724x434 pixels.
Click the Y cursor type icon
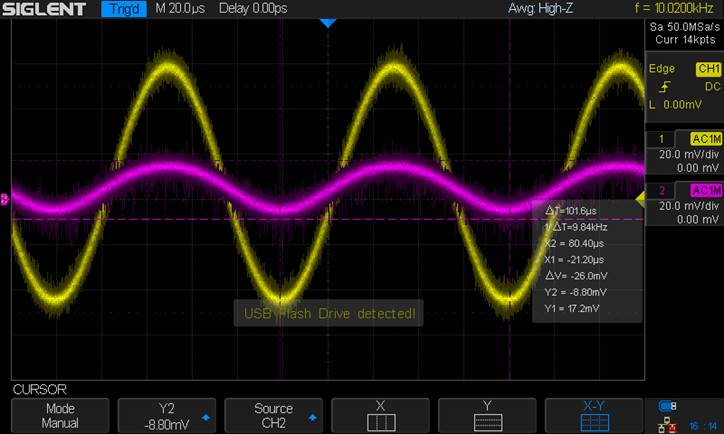pos(488,422)
